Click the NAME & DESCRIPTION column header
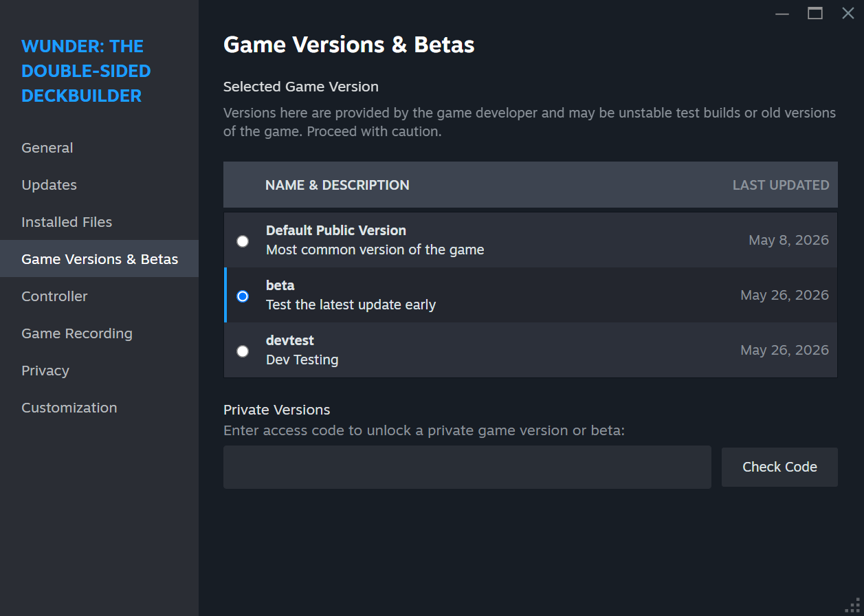 [337, 185]
